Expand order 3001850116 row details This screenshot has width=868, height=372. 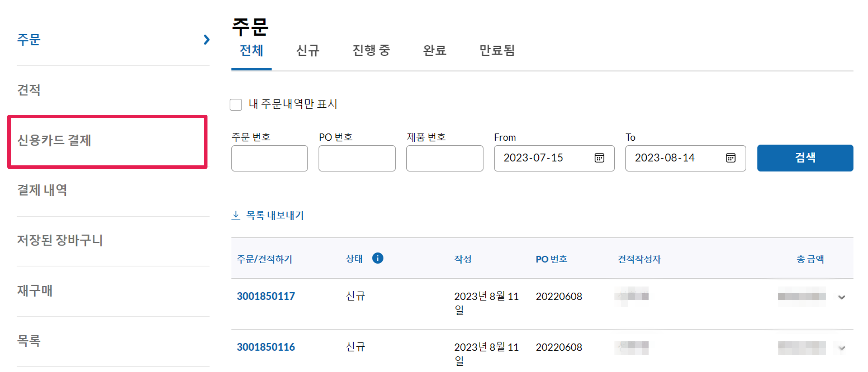[841, 348]
